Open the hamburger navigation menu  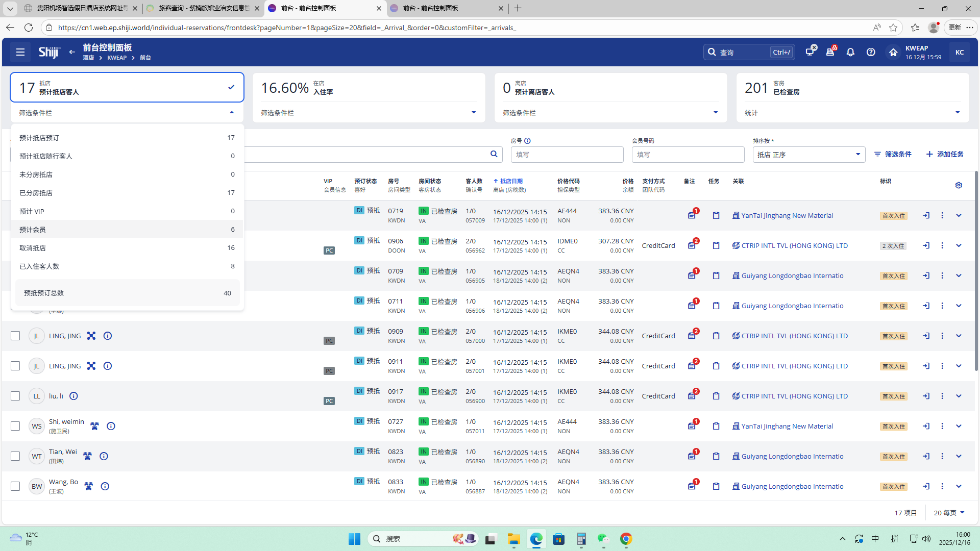[20, 52]
